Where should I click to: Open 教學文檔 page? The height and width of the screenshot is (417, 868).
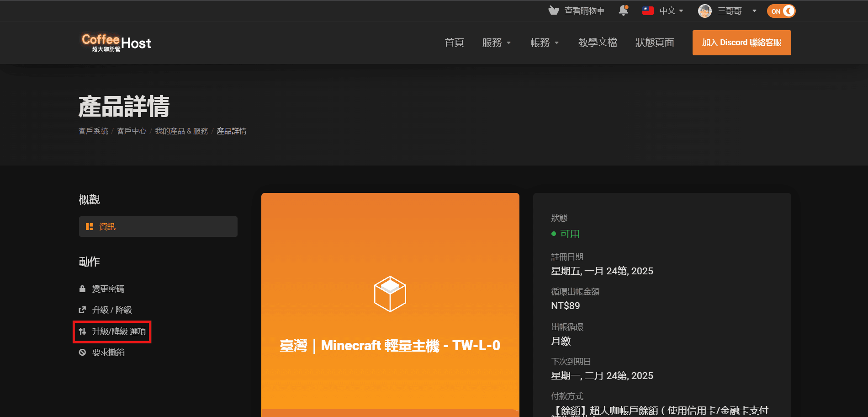coord(598,43)
